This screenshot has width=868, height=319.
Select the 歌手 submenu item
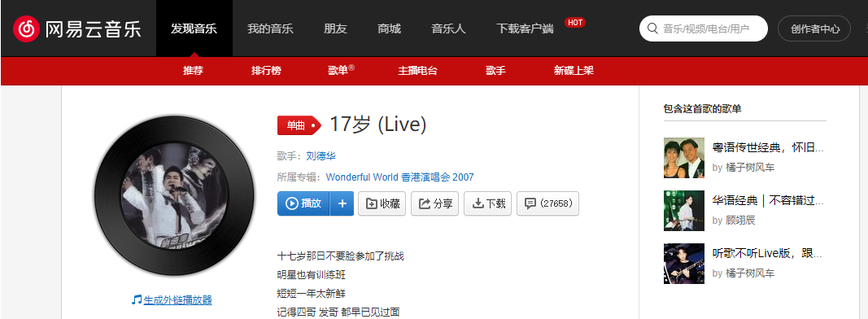(x=496, y=70)
